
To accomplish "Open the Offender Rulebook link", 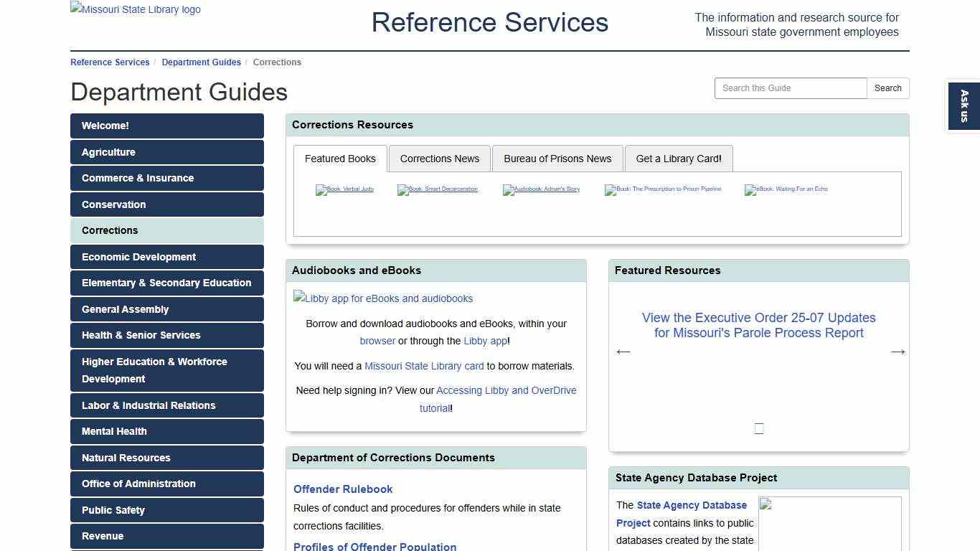I will pos(343,489).
